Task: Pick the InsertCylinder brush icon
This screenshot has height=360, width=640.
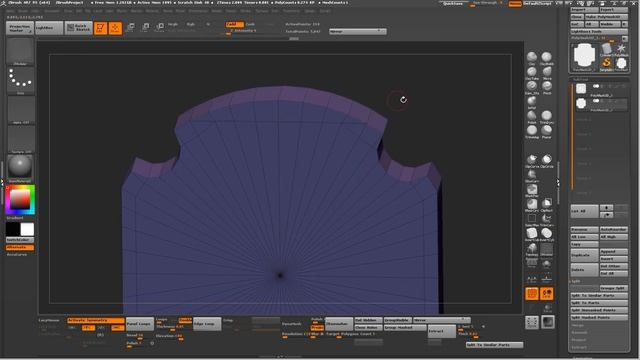Action: tap(547, 233)
